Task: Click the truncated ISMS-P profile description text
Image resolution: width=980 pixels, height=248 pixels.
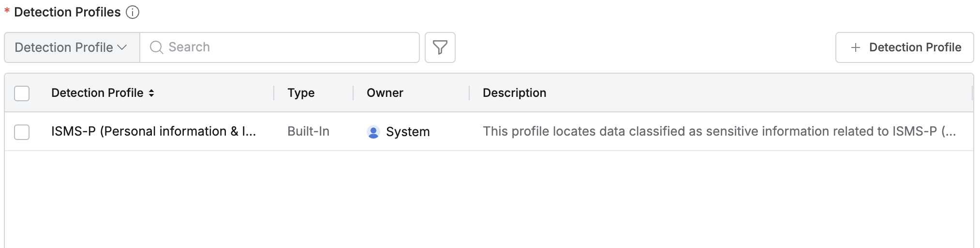Action: coord(719,131)
